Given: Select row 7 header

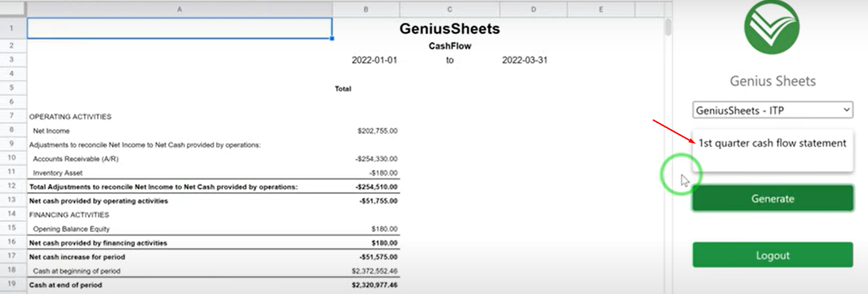Looking at the screenshot, I should pyautogui.click(x=11, y=116).
